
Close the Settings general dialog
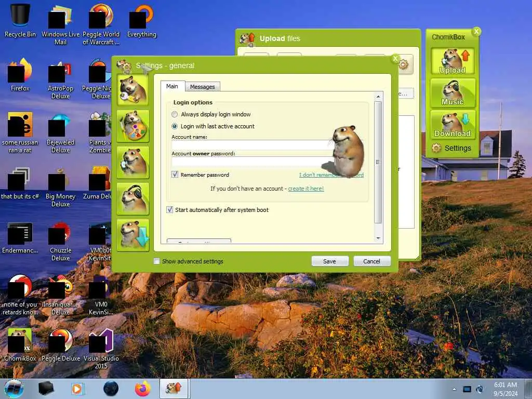tap(395, 59)
